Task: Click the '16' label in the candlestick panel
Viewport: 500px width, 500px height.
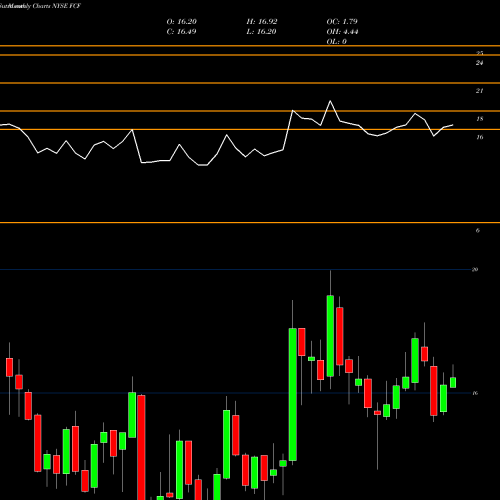Action: [475, 393]
